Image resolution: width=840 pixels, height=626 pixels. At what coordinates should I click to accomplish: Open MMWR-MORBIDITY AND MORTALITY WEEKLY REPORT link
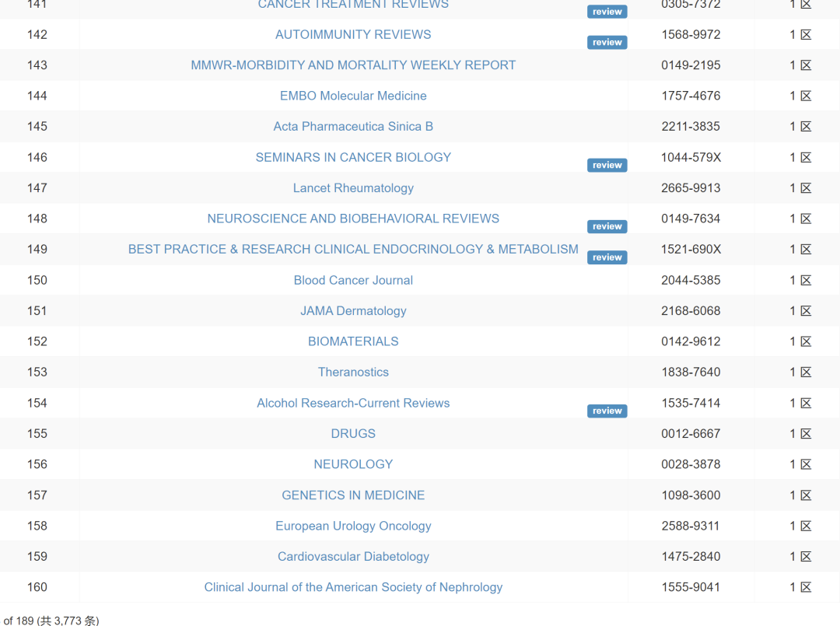click(x=353, y=65)
